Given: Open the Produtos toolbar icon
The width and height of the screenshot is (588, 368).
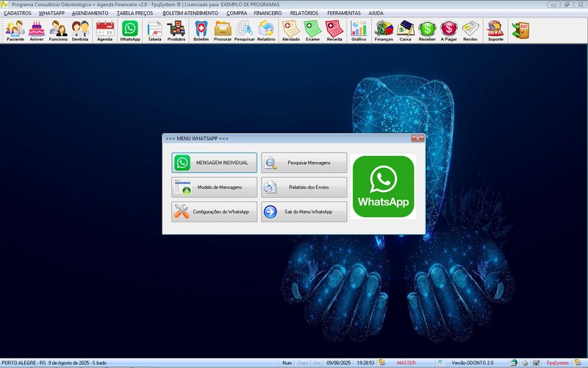Looking at the screenshot, I should click(176, 30).
